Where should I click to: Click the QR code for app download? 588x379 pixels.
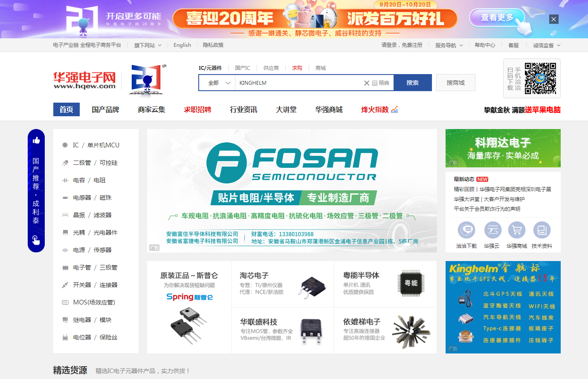tap(540, 78)
